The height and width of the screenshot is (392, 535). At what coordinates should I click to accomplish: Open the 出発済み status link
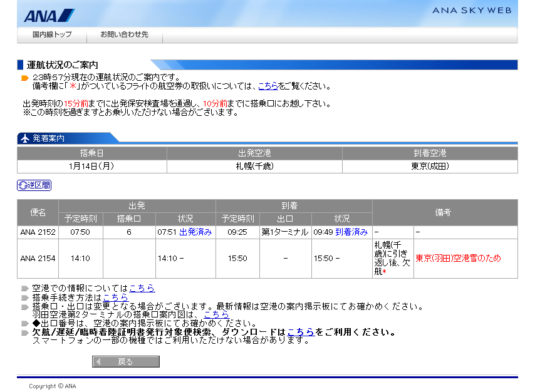[x=195, y=232]
